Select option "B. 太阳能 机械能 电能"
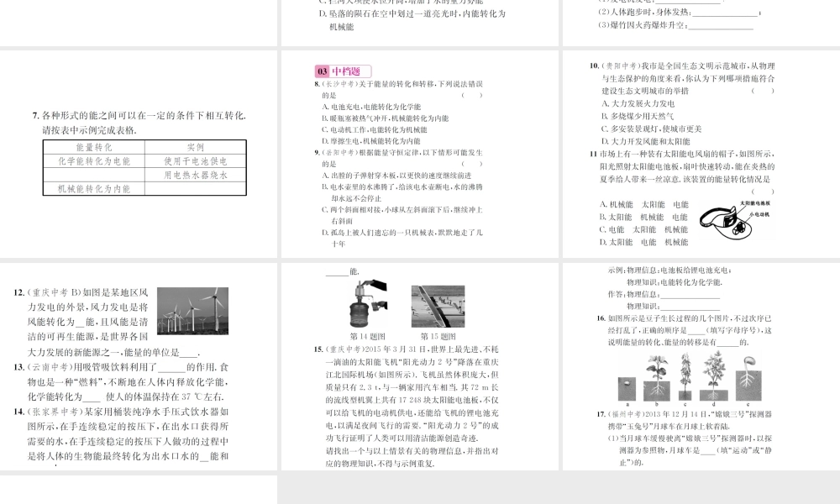The height and width of the screenshot is (504, 840). point(643,217)
